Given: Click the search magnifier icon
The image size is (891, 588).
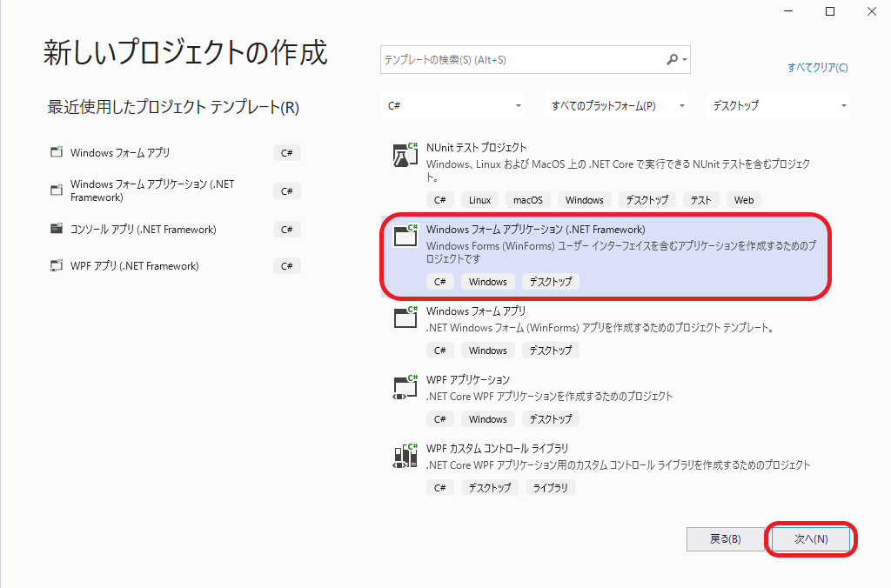Looking at the screenshot, I should tap(673, 59).
